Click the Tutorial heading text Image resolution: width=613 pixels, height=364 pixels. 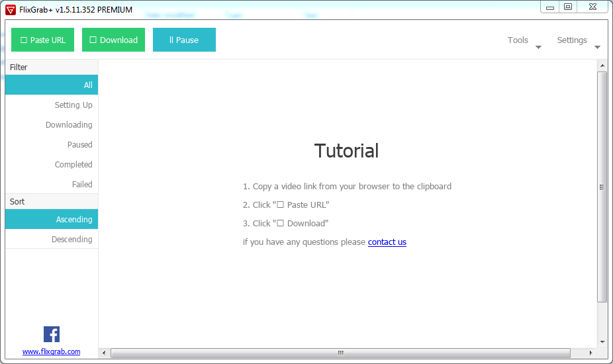(346, 151)
